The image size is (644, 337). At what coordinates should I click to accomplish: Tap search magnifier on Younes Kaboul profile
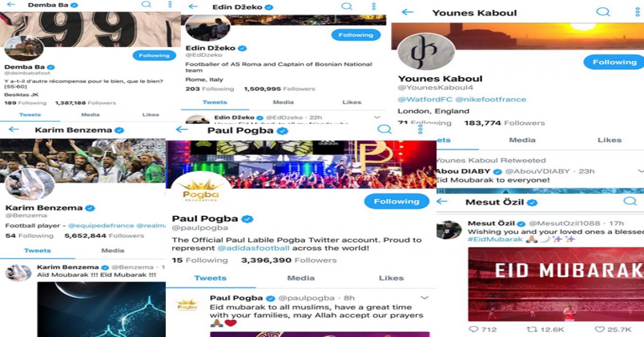coord(603,12)
